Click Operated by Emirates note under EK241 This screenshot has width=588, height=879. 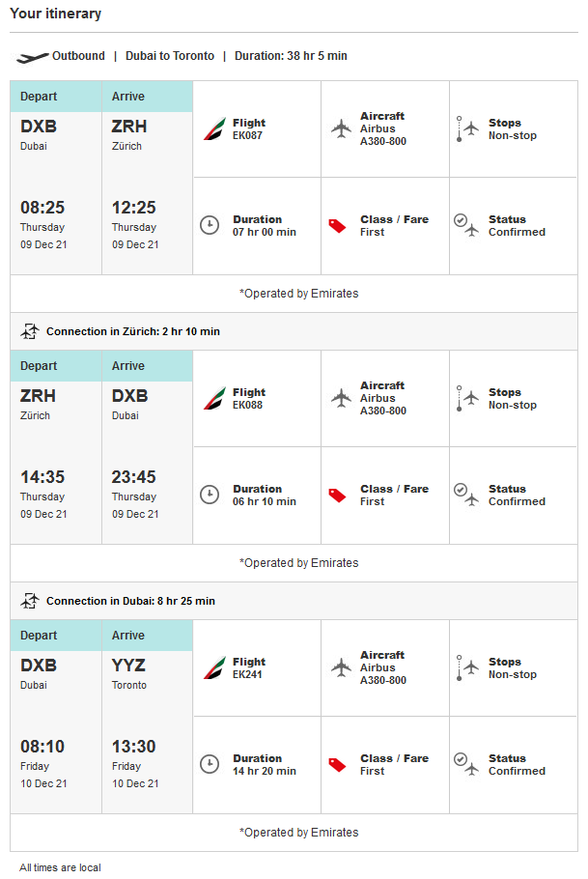click(298, 833)
